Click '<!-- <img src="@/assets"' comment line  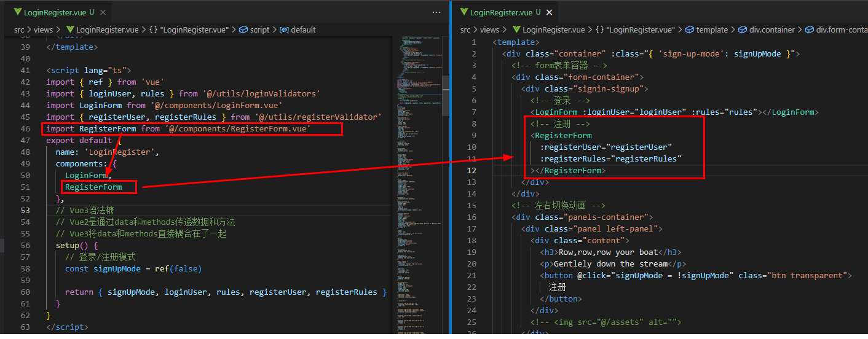point(606,322)
